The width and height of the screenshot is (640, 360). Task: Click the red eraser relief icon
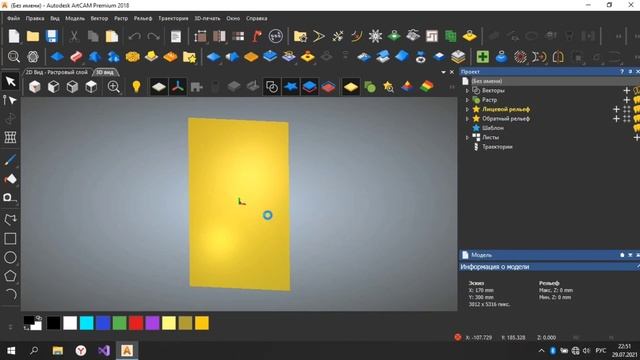(x=76, y=56)
